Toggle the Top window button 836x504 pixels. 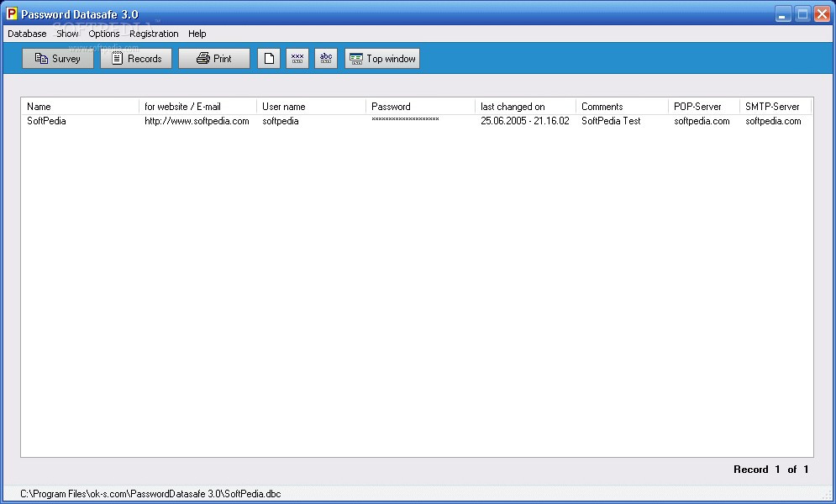point(382,59)
